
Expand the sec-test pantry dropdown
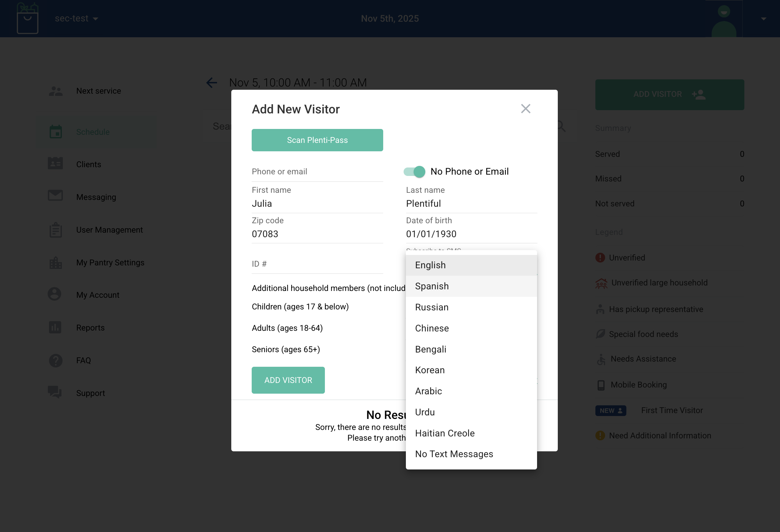click(77, 18)
